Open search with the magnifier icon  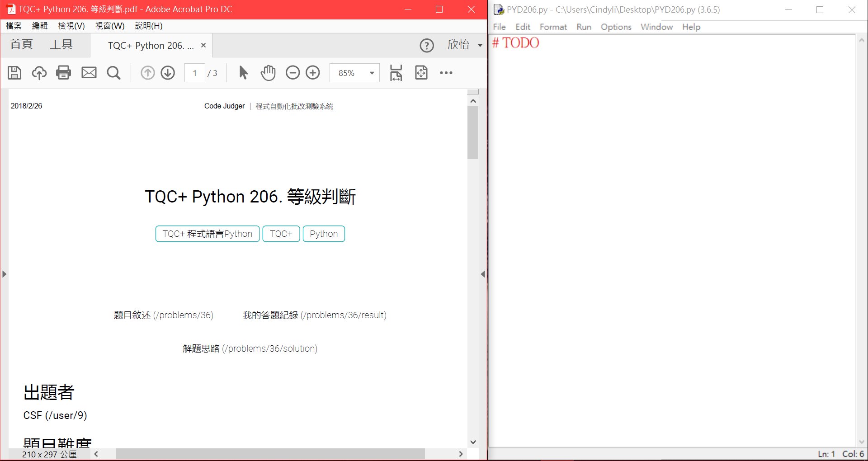113,73
